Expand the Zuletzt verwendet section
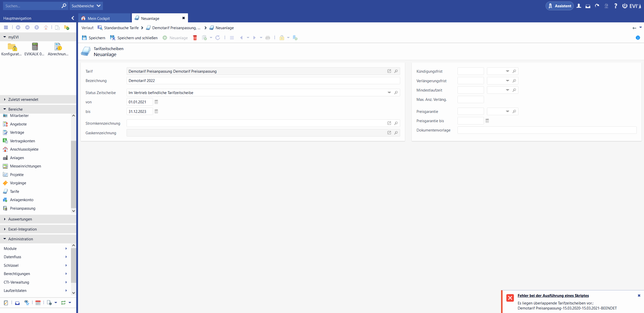 (23, 99)
